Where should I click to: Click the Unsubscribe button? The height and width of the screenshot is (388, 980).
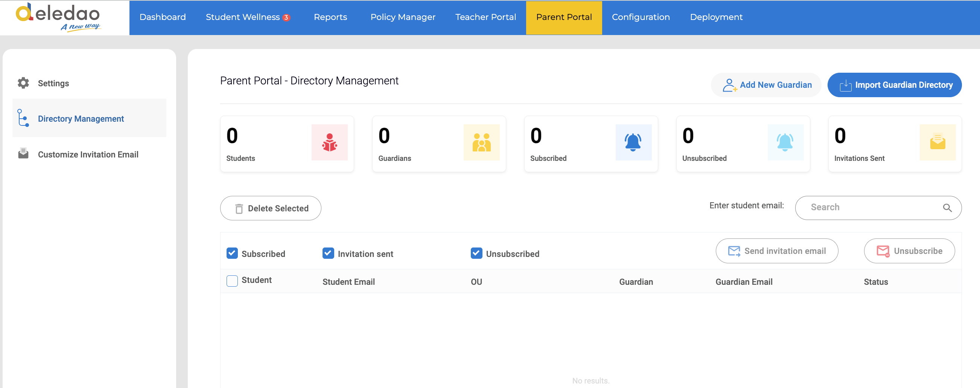pyautogui.click(x=909, y=251)
